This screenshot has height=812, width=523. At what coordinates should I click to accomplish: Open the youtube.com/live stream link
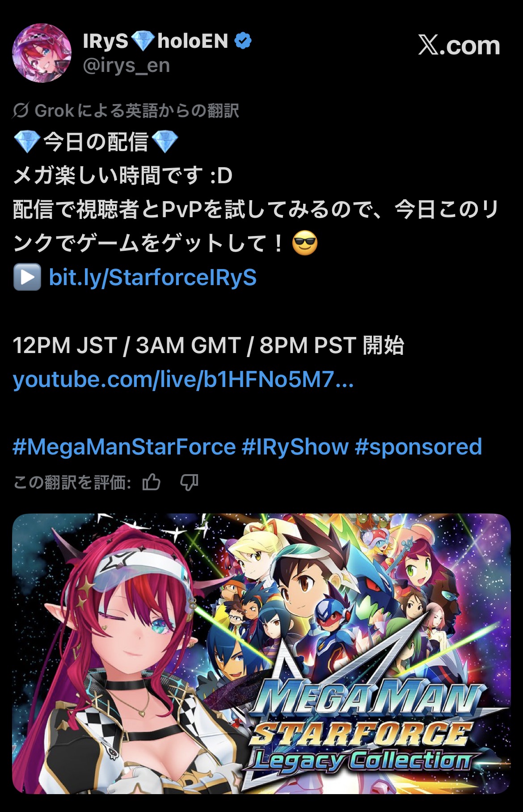(x=183, y=379)
